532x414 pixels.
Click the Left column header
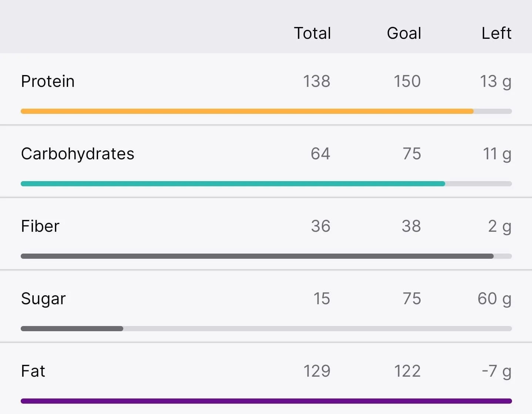pos(496,33)
